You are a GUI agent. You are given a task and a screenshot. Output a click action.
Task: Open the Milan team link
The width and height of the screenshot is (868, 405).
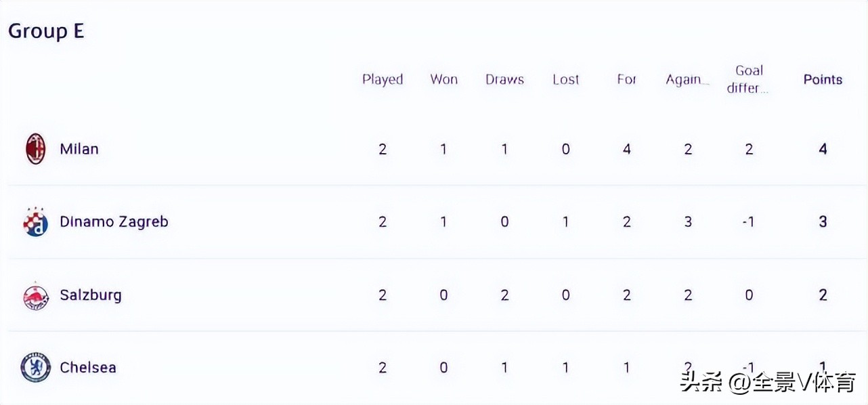79,149
